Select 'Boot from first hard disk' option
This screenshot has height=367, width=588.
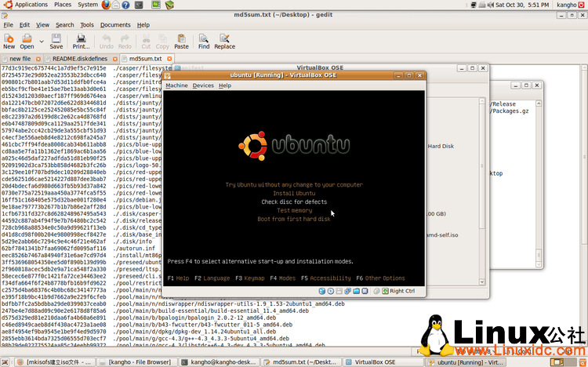point(294,219)
